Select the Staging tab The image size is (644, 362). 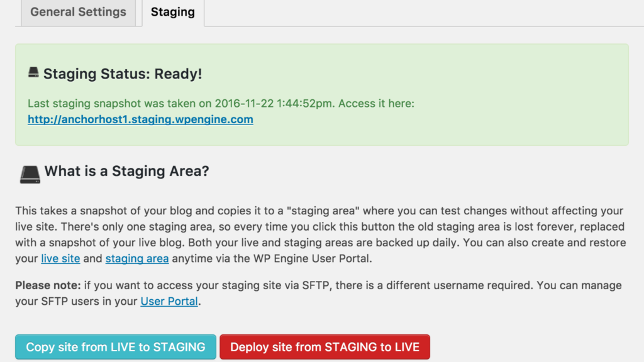(x=173, y=12)
